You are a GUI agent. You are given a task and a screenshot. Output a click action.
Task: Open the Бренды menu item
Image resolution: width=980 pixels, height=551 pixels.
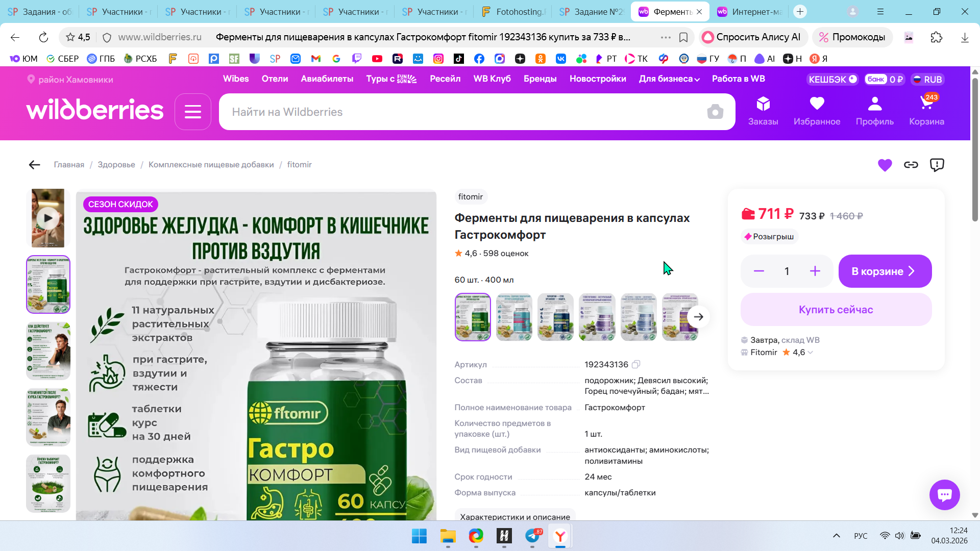(540, 79)
